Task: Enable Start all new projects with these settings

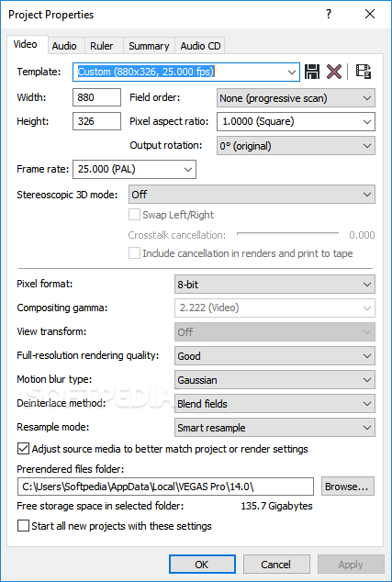Action: pos(23,526)
